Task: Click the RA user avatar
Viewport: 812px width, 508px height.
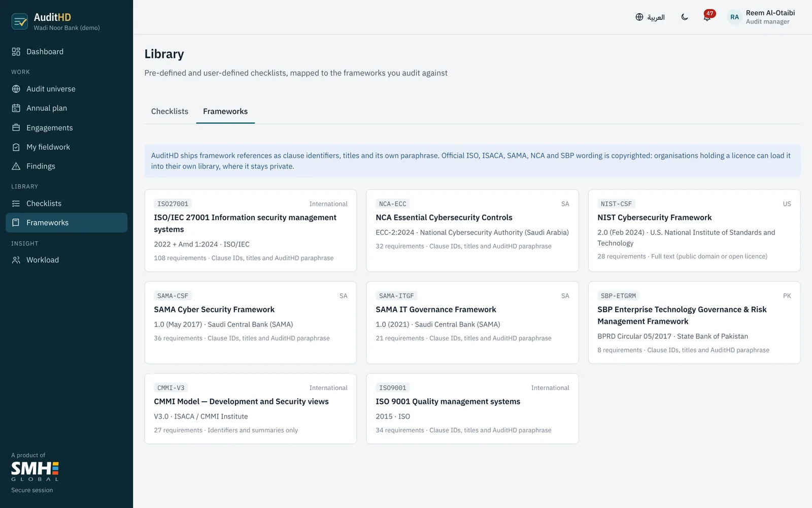Action: [734, 17]
